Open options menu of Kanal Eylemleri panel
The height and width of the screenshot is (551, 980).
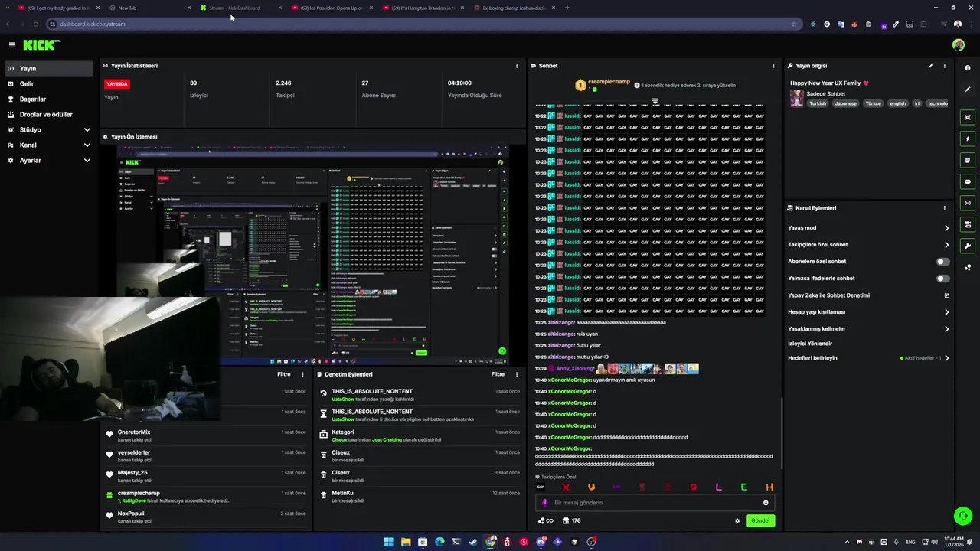[944, 208]
